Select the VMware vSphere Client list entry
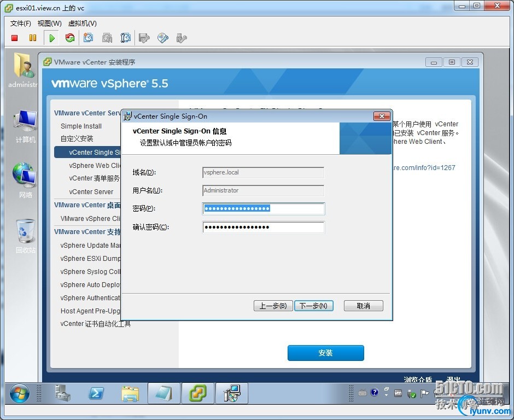 [x=90, y=219]
